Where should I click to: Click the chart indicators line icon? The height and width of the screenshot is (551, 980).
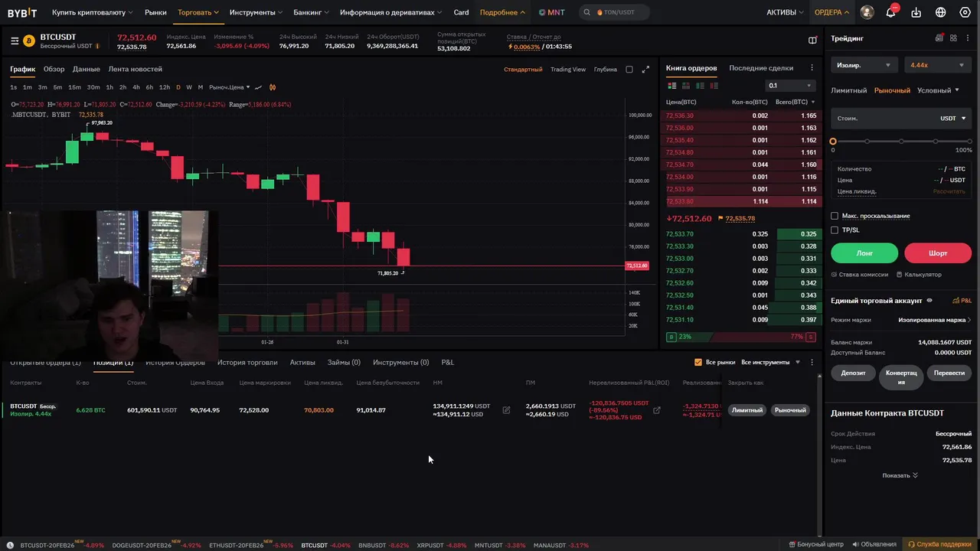pos(258,87)
